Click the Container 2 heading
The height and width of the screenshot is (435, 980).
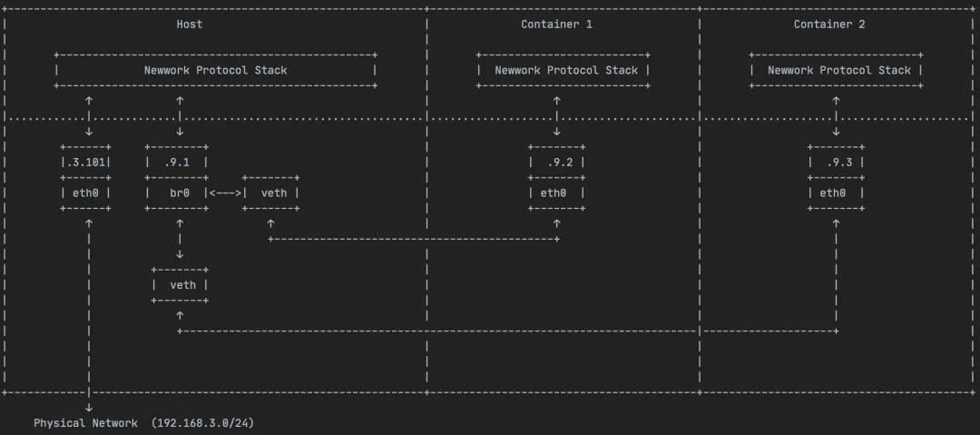[x=829, y=25]
